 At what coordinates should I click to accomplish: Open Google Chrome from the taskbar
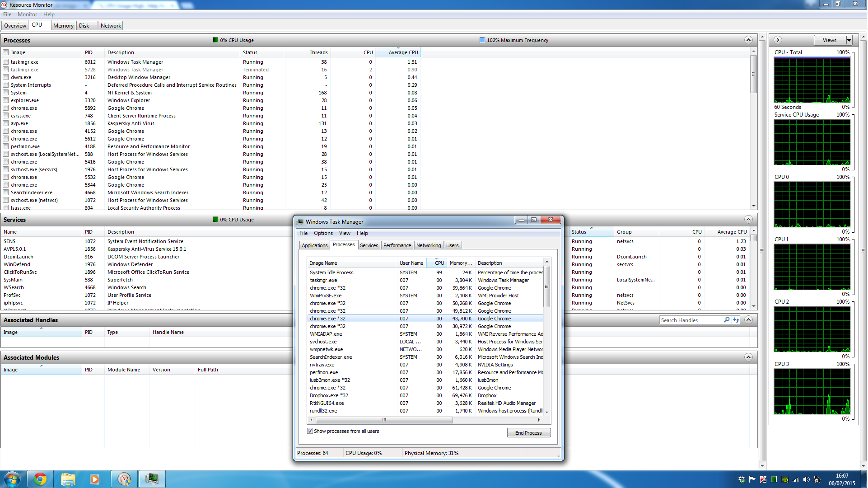coord(40,479)
